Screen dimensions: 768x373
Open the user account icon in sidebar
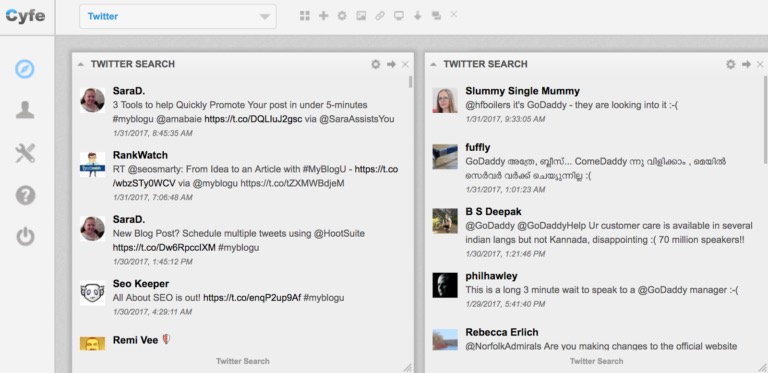25,110
